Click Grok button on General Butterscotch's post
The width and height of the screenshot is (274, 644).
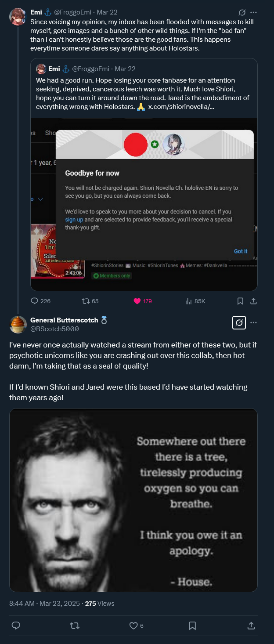tap(239, 323)
